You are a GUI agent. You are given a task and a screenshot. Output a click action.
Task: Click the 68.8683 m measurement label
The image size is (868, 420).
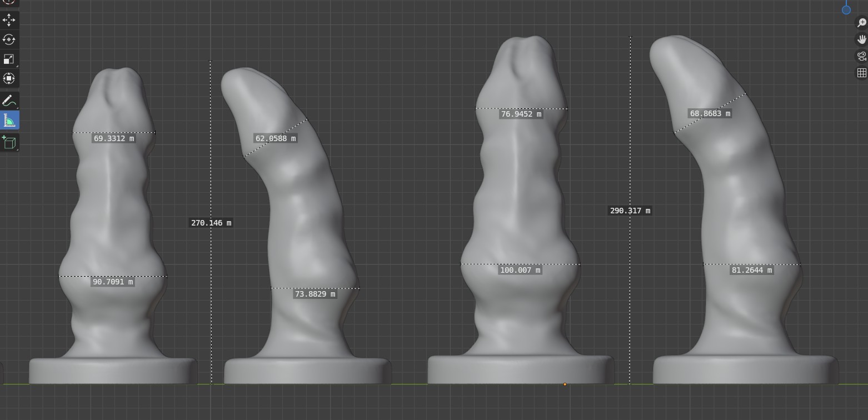pyautogui.click(x=710, y=113)
